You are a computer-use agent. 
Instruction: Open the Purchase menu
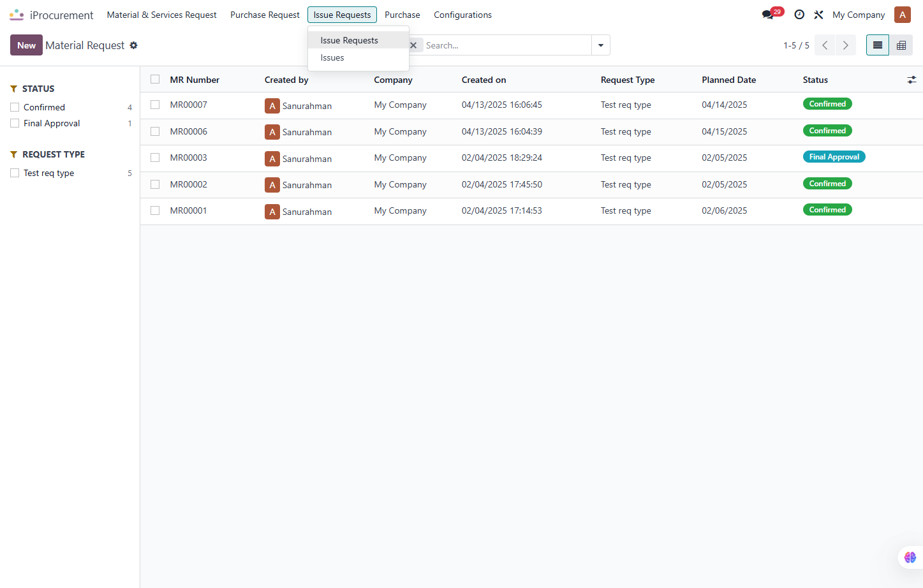click(402, 15)
